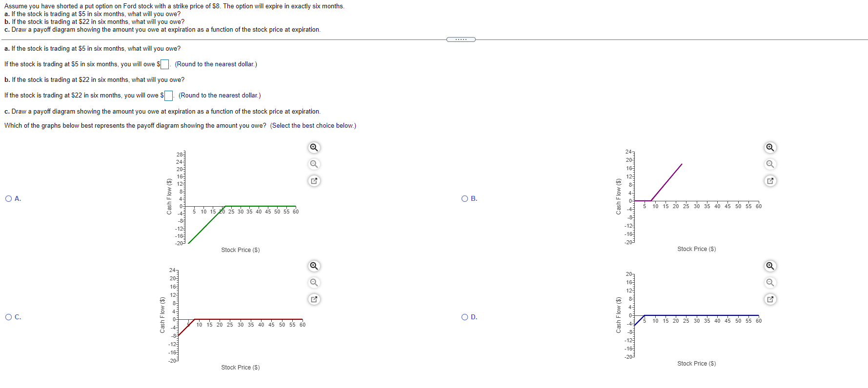Click the hint text after the $22 answer box

click(220, 96)
